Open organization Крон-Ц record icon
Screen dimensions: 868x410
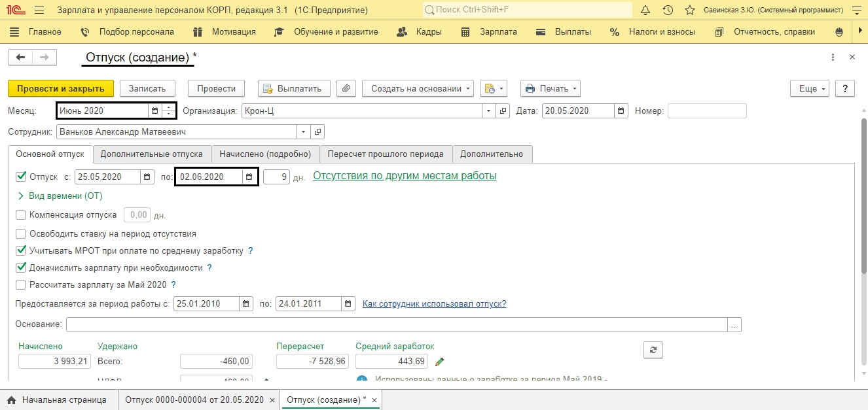pyautogui.click(x=503, y=111)
